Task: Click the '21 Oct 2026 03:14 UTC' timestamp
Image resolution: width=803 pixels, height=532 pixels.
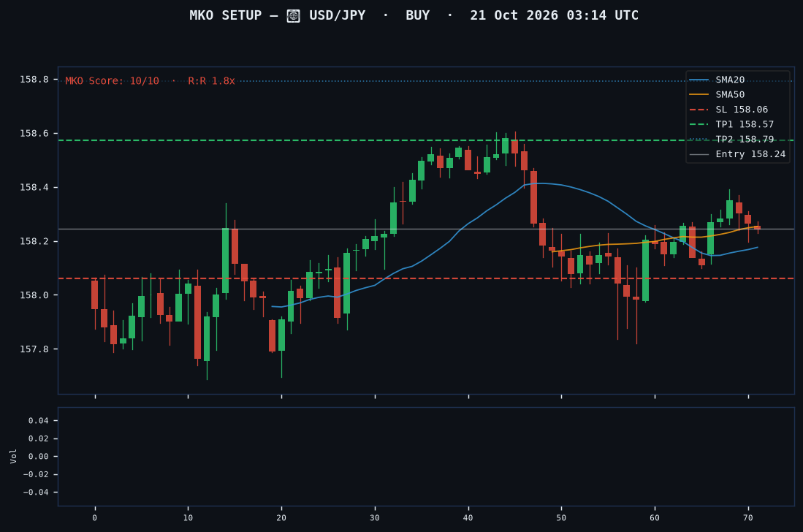Action: 554,15
